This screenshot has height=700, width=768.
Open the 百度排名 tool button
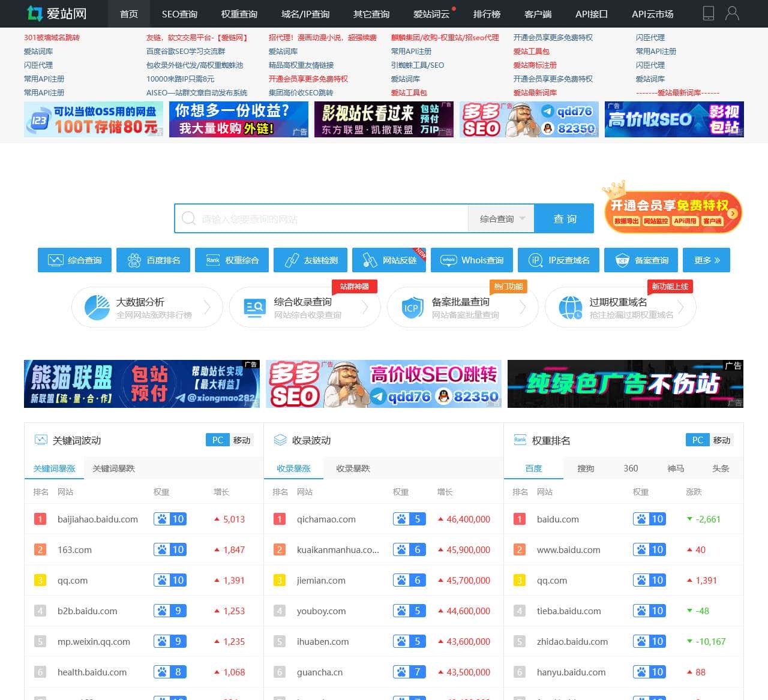tap(153, 260)
